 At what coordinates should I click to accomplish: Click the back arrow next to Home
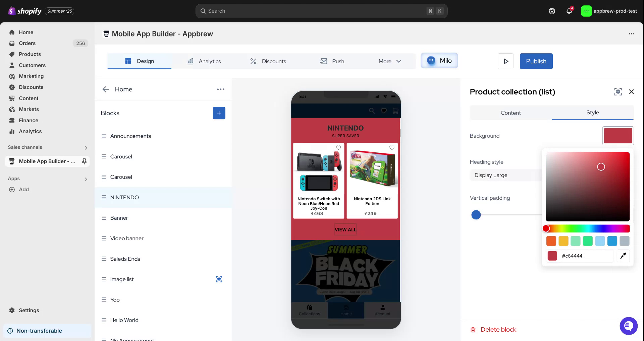pos(106,89)
